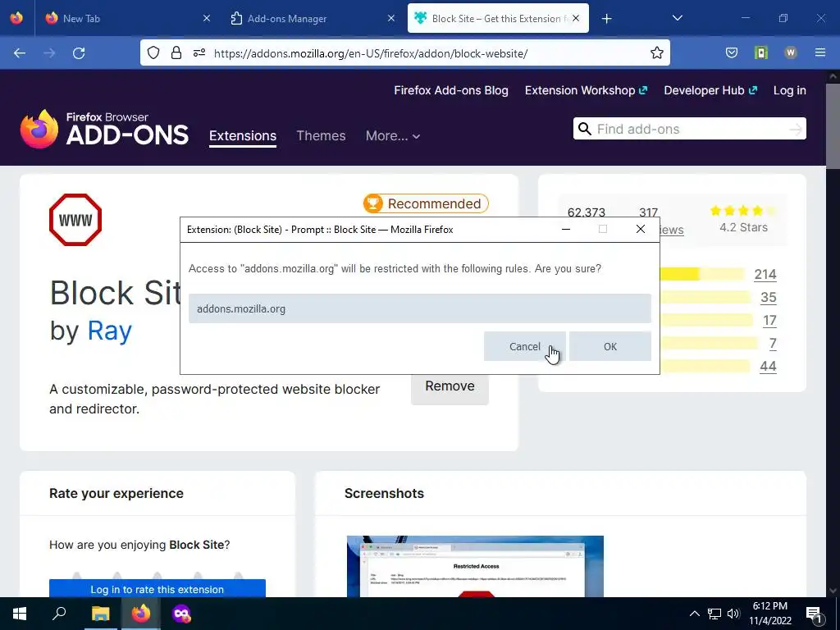Close the New Tab tab
This screenshot has height=630, width=840.
pos(207,18)
